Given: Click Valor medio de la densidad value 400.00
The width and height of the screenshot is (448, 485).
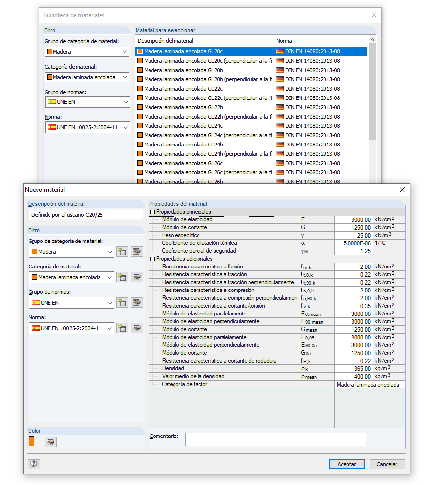Looking at the screenshot, I should (x=353, y=376).
